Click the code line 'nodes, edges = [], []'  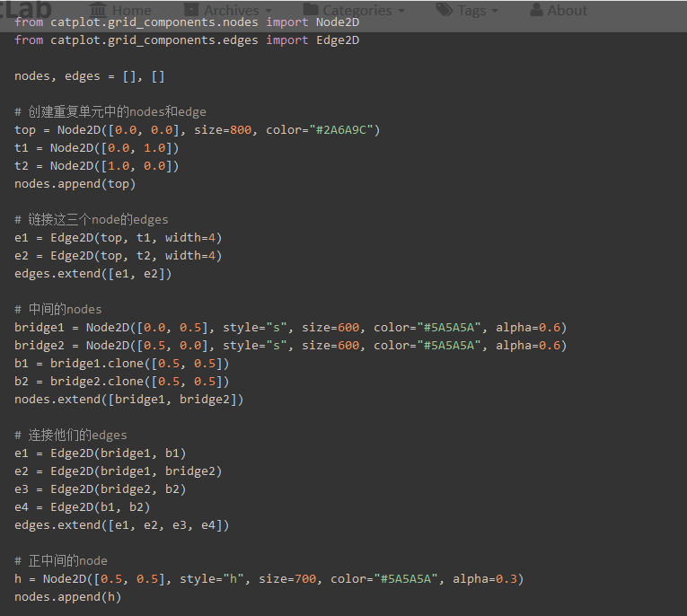click(90, 76)
